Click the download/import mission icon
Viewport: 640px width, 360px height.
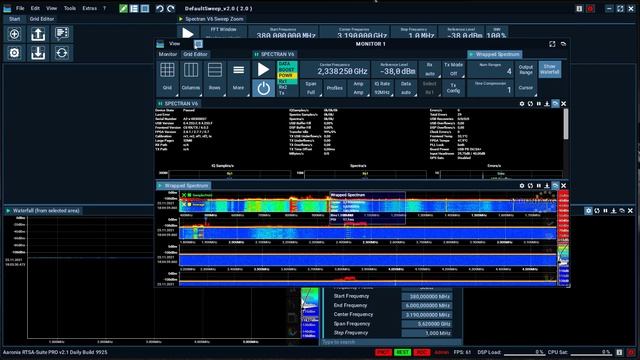pos(38,53)
